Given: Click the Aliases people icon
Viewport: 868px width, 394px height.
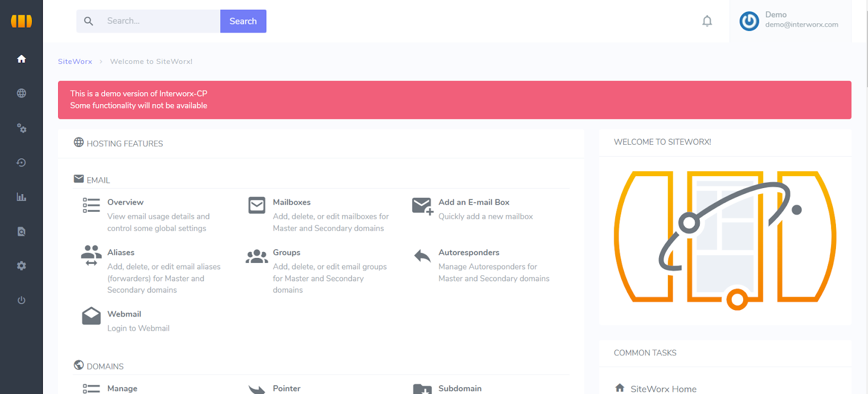Looking at the screenshot, I should pyautogui.click(x=91, y=255).
